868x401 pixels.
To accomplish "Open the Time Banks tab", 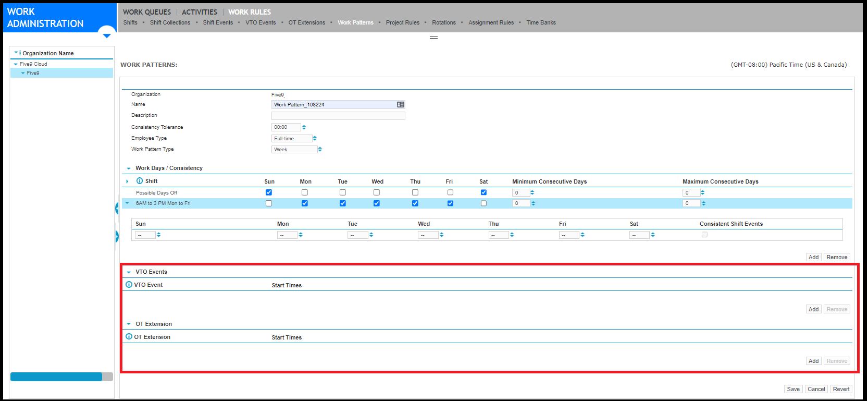I will (541, 22).
